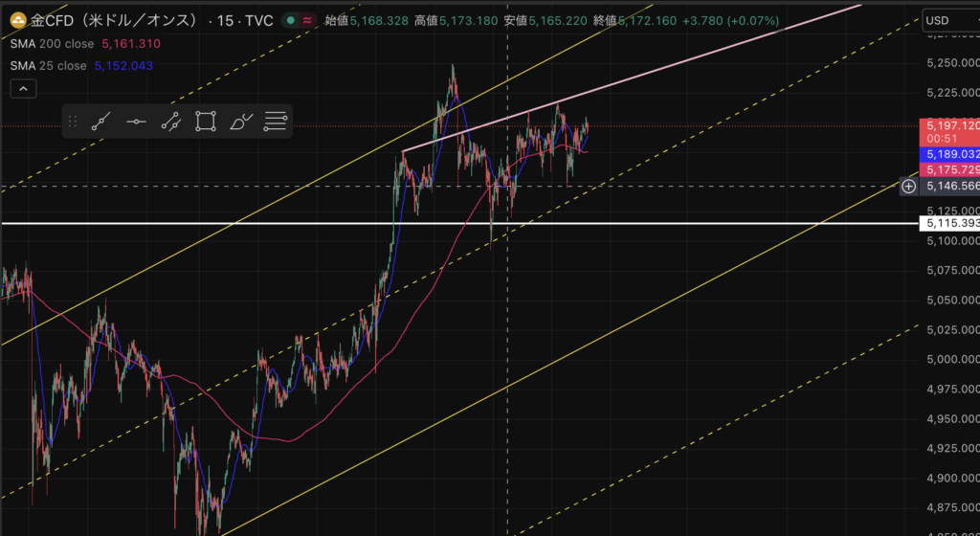Viewport: 980px width, 536px height.
Task: Collapse the indicator legend with chevron button
Action: [x=23, y=89]
